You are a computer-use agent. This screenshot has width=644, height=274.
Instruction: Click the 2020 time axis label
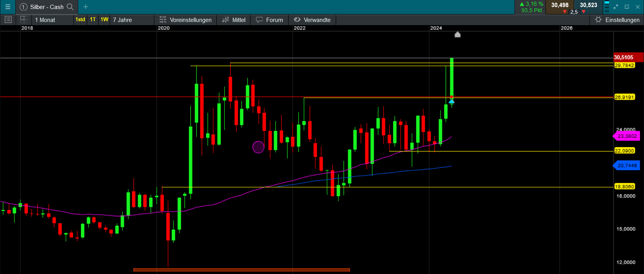(x=164, y=28)
